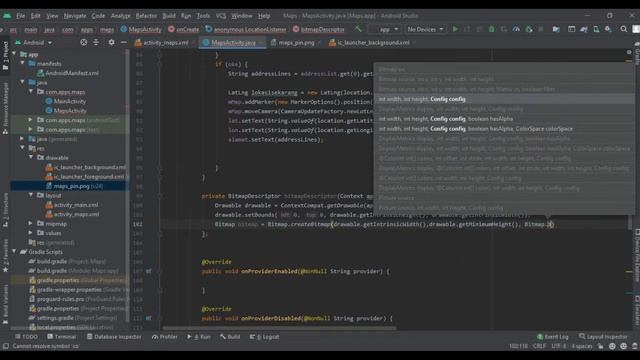Open the Navigate menu
Viewport: 640px width, 360px height.
click(x=75, y=16)
